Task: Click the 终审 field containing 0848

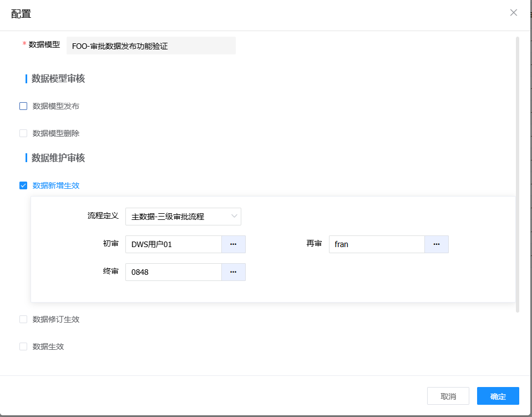Action: (x=174, y=272)
